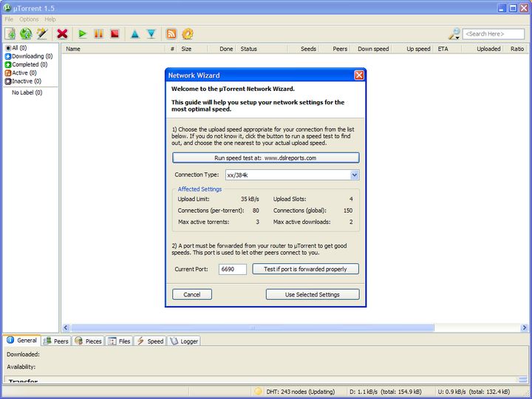
Task: Open the Options menu
Action: point(29,19)
